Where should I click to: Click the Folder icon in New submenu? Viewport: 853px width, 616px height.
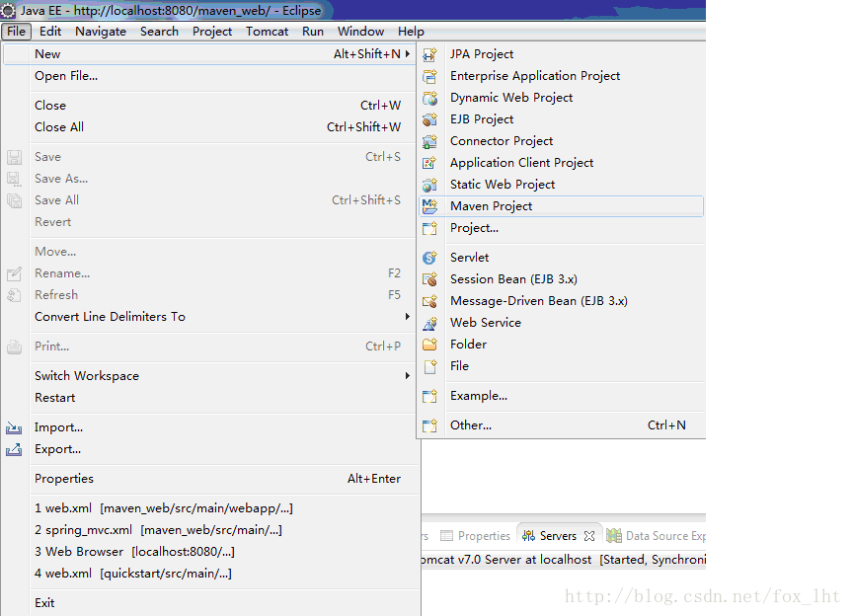tap(429, 345)
